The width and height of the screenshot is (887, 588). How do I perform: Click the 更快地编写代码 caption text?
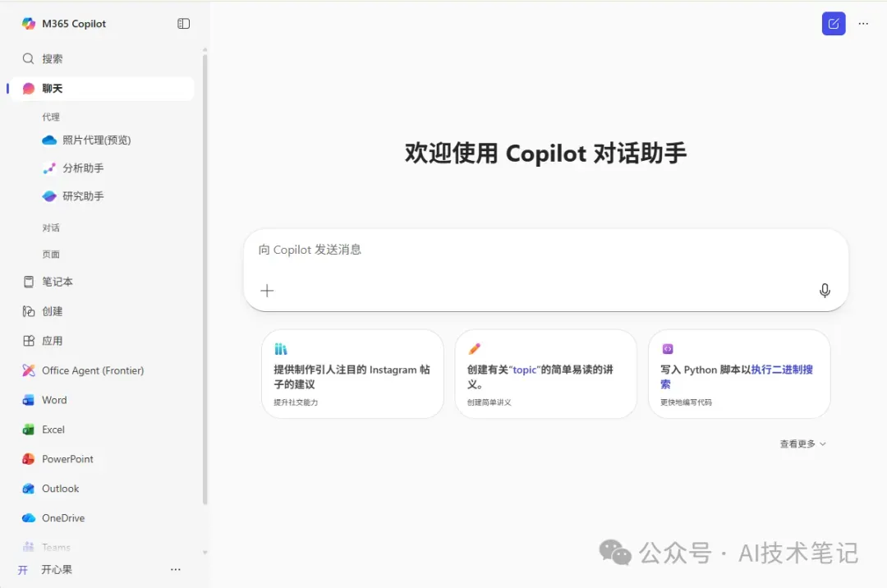[686, 402]
